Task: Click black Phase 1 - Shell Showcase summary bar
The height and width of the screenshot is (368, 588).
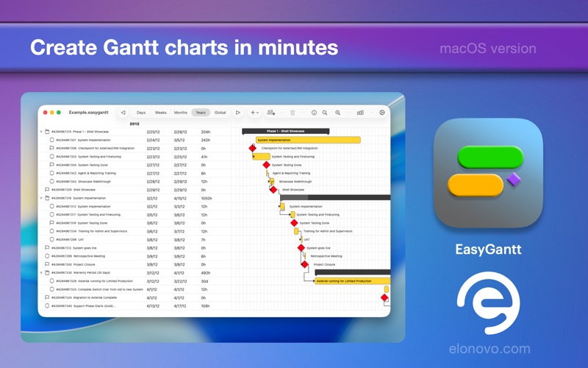Action: click(285, 132)
